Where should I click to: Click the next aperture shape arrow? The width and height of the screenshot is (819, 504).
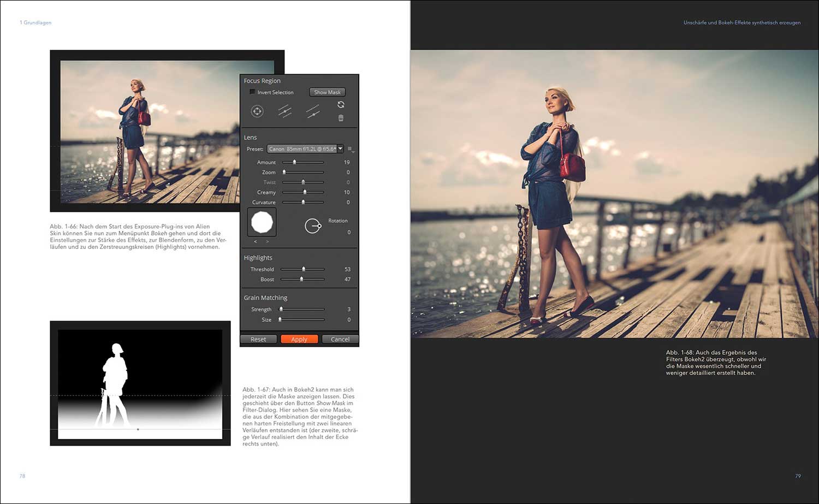click(267, 241)
